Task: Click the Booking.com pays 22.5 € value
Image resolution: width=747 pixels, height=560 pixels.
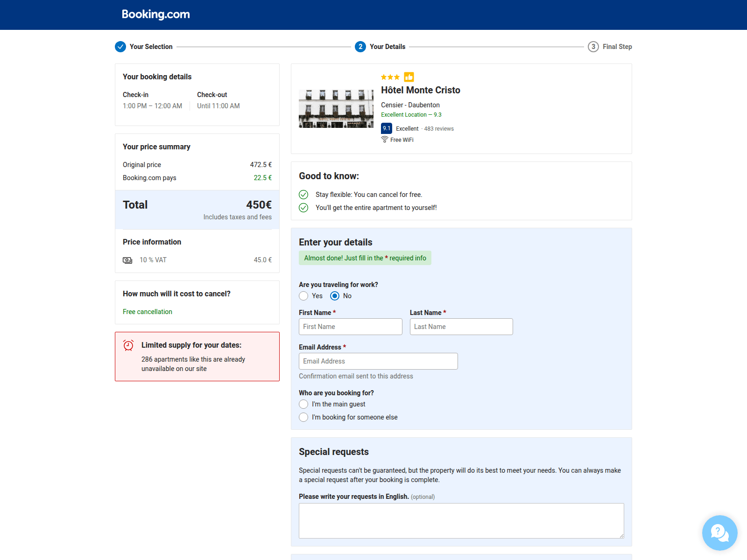Action: point(263,178)
